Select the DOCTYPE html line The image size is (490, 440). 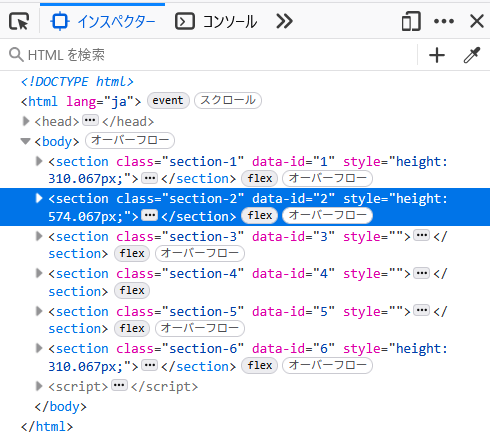coord(77,82)
